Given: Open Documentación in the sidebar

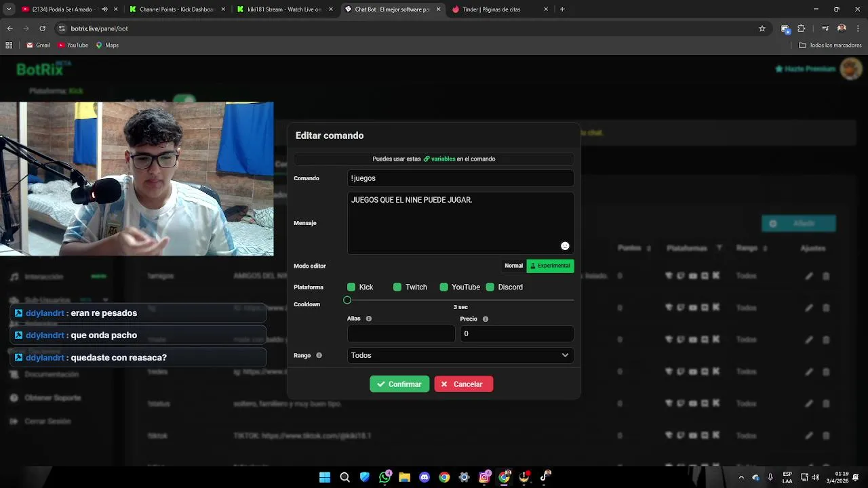Looking at the screenshot, I should 45,374.
